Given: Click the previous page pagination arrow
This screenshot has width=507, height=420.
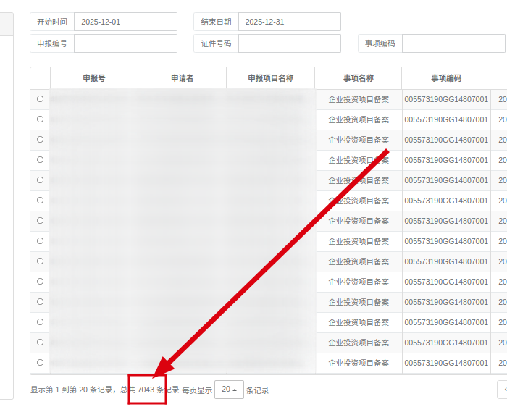Looking at the screenshot, I should click(503, 390).
